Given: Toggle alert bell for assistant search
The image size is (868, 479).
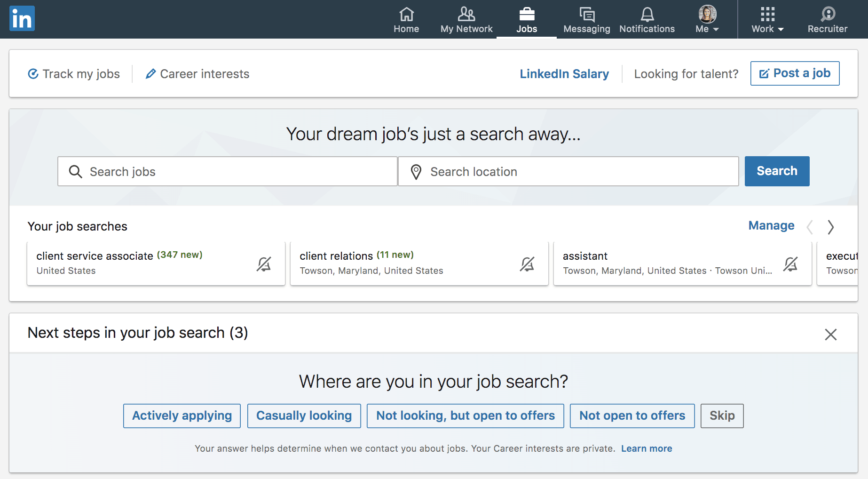Looking at the screenshot, I should click(x=790, y=264).
